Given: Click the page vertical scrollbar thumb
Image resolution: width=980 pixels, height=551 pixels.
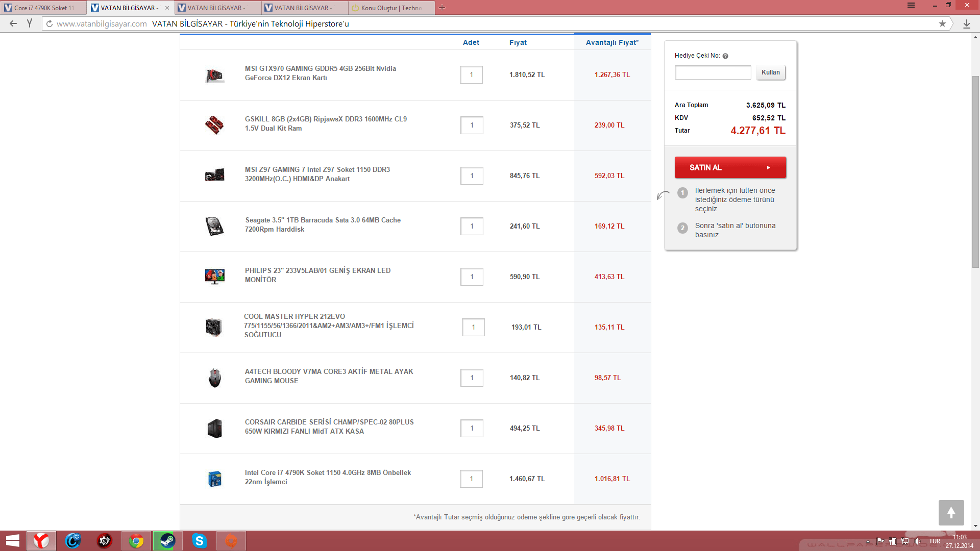Looking at the screenshot, I should pos(975,171).
